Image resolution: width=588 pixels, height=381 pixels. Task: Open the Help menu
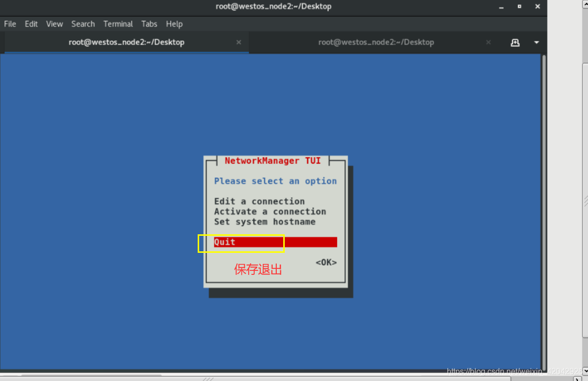(174, 24)
